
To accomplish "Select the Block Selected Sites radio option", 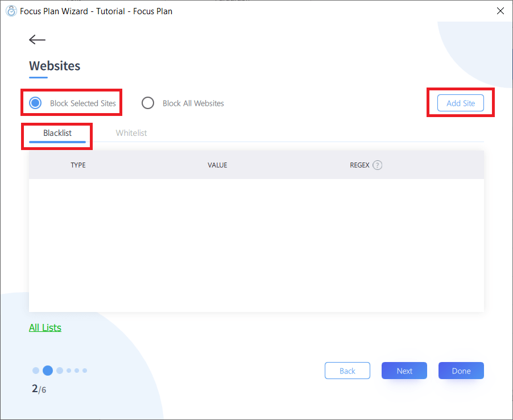I will click(36, 103).
